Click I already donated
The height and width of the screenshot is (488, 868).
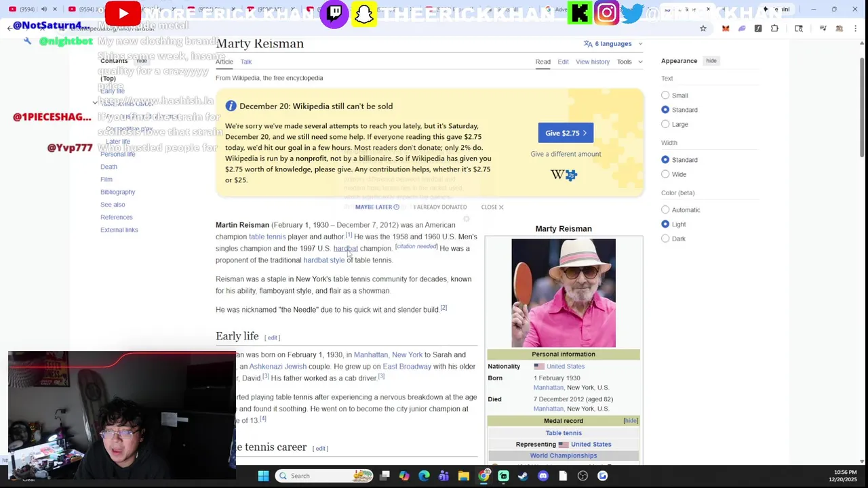[x=440, y=207]
